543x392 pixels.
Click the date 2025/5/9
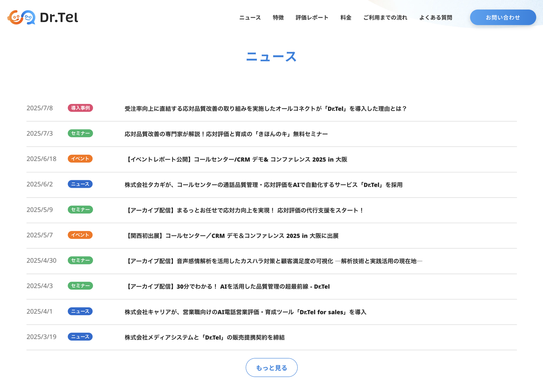[x=39, y=210]
